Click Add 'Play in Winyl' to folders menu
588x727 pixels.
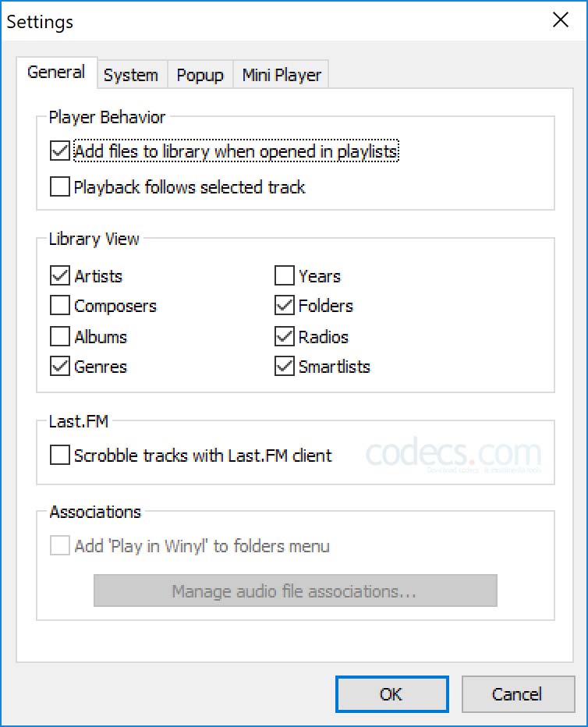(60, 546)
